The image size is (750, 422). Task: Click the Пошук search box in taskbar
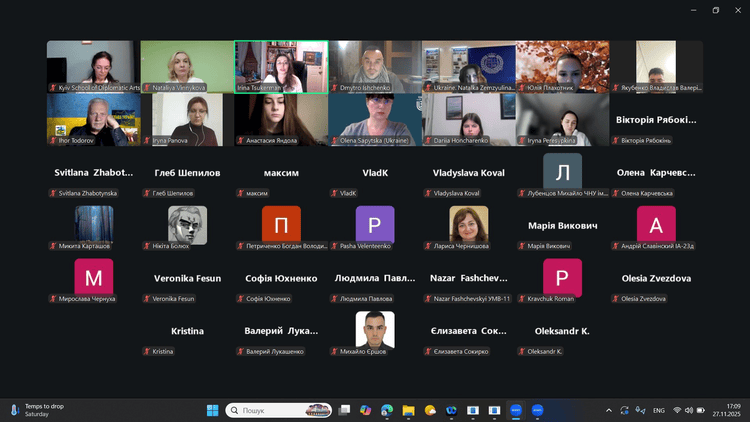click(x=280, y=410)
